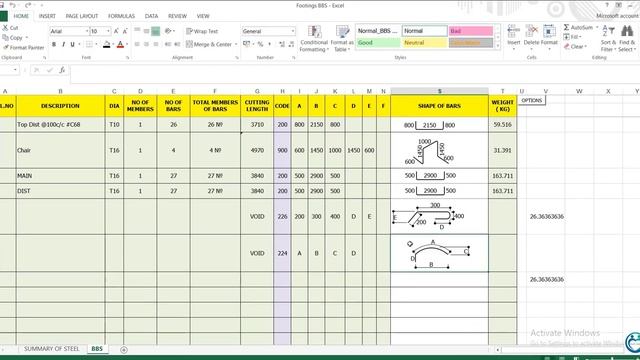Apply Percent Style
Screen dimensions: 640x360
pyautogui.click(x=260, y=44)
